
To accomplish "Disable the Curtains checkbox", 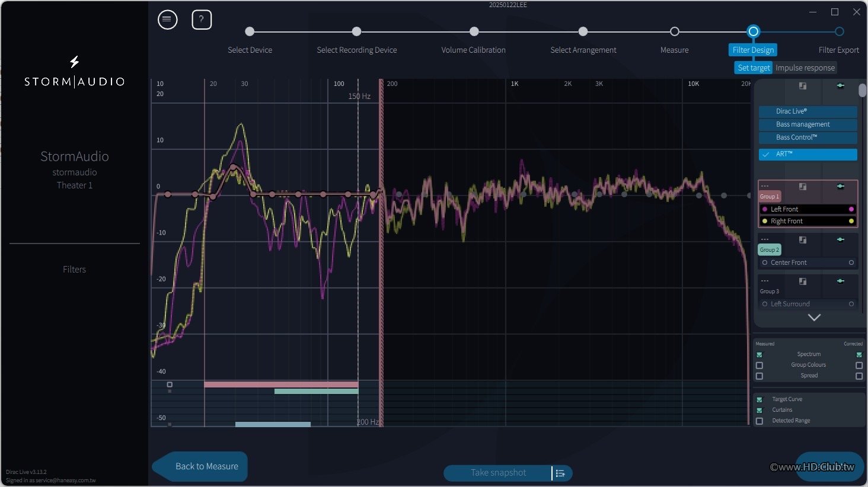I will click(759, 410).
